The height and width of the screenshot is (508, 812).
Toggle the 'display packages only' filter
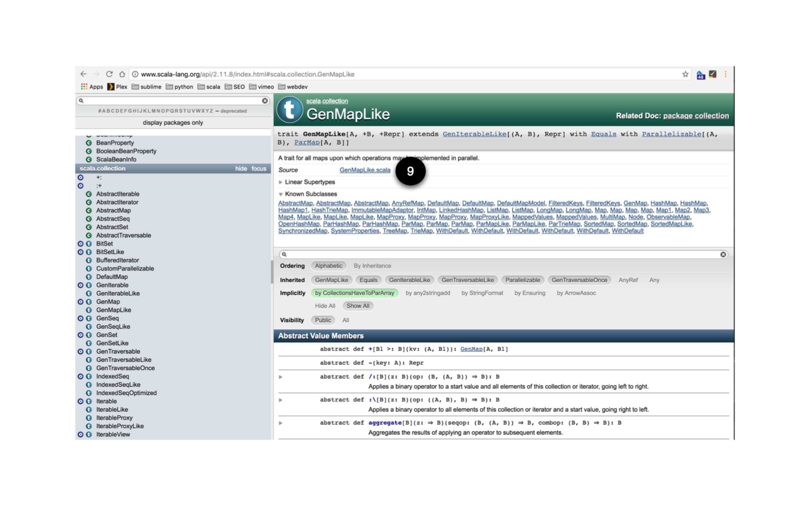pos(173,123)
